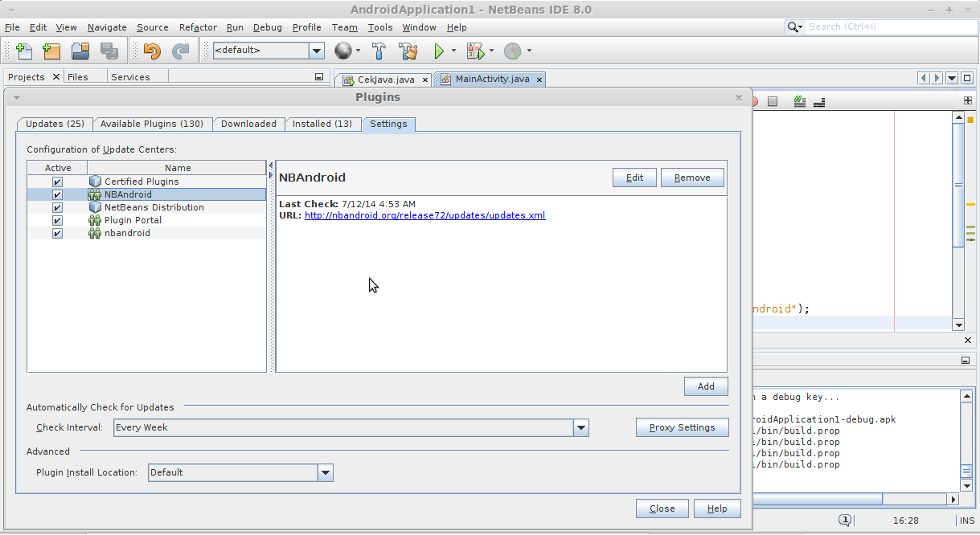The width and height of the screenshot is (980, 535).
Task: Click the Open Project toolbar icon
Action: pyautogui.click(x=80, y=51)
